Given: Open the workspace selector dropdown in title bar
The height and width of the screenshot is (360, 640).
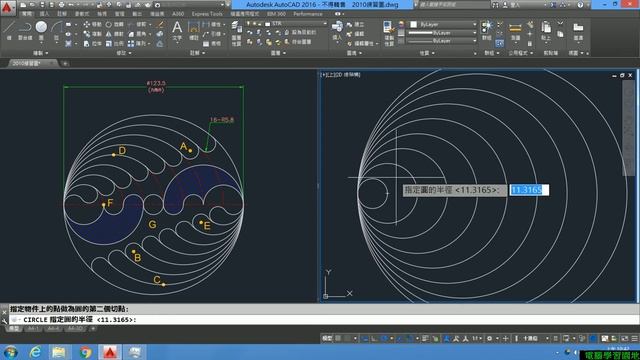Looking at the screenshot, I should (191, 5).
